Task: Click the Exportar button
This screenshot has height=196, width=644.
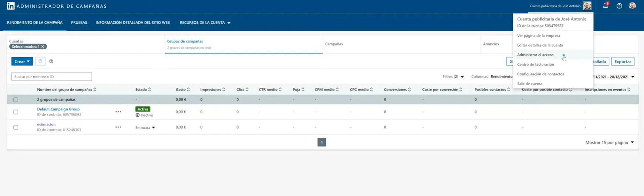Action: [623, 61]
